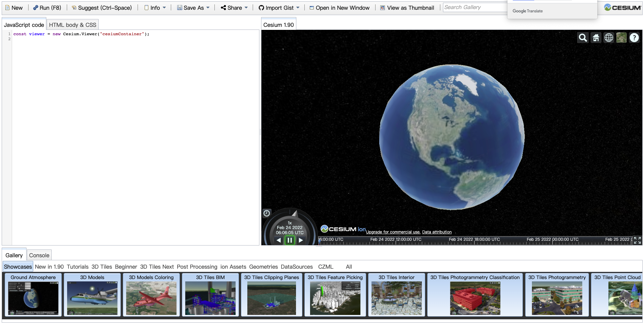Open 3D Tiles Interior demo
The image size is (644, 324).
397,295
